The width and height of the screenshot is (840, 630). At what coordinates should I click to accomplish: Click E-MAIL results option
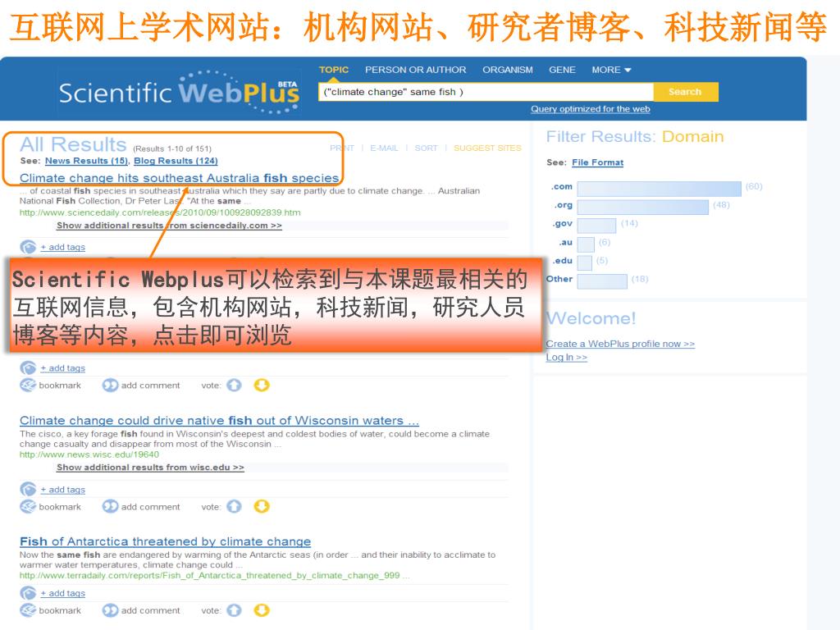pos(384,148)
